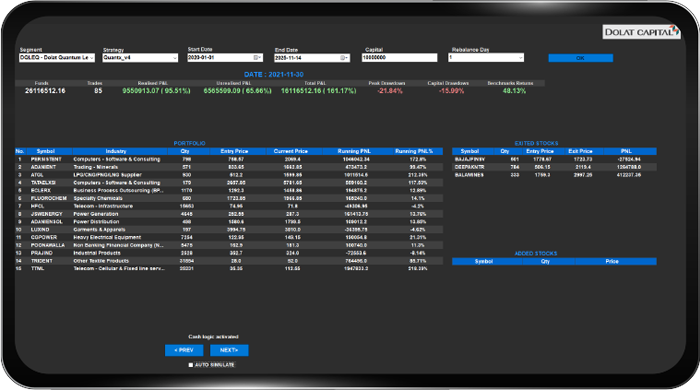Viewport: 700px width, 390px height.
Task: Click the Dolat Capital logo
Action: pos(641,32)
